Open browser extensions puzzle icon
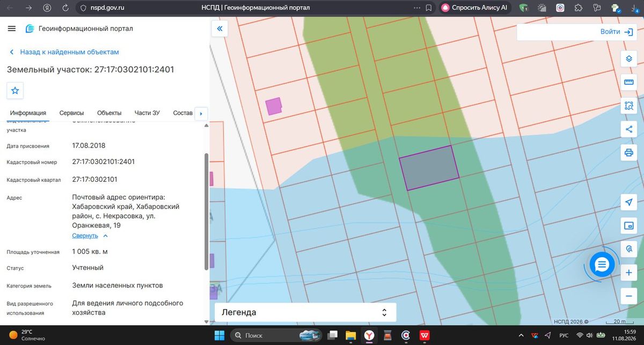 click(579, 8)
